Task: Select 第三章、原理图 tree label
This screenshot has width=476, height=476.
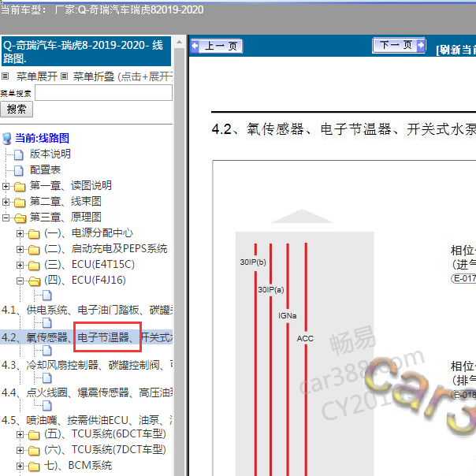Action: pyautogui.click(x=65, y=218)
